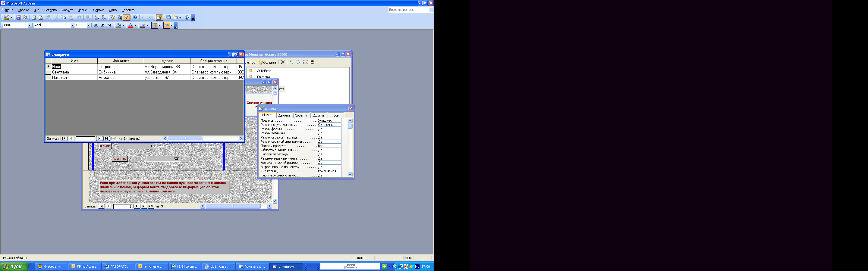The width and height of the screenshot is (868, 271).
Task: Open Microsoft Access Help icon
Action: pos(187,17)
